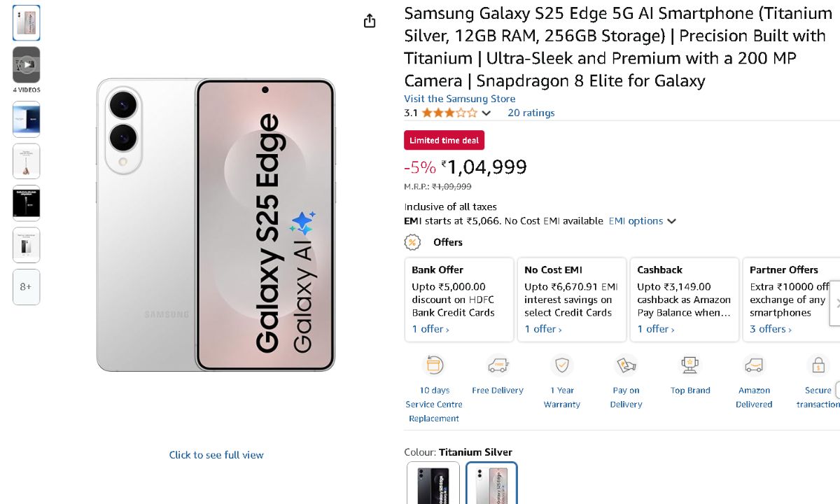Play the product video thumbnail
The image size is (840, 504).
[x=27, y=65]
